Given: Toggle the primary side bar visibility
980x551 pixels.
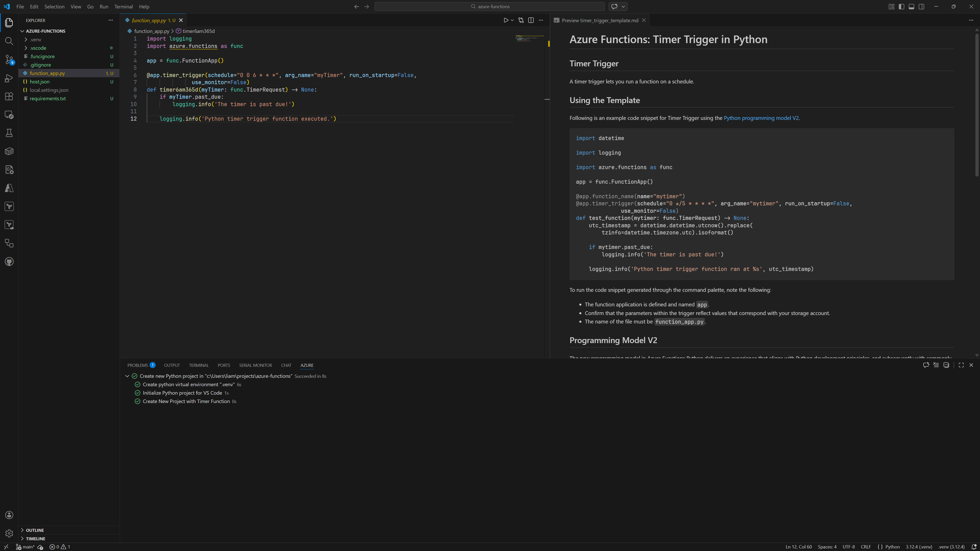Looking at the screenshot, I should pyautogui.click(x=901, y=6).
